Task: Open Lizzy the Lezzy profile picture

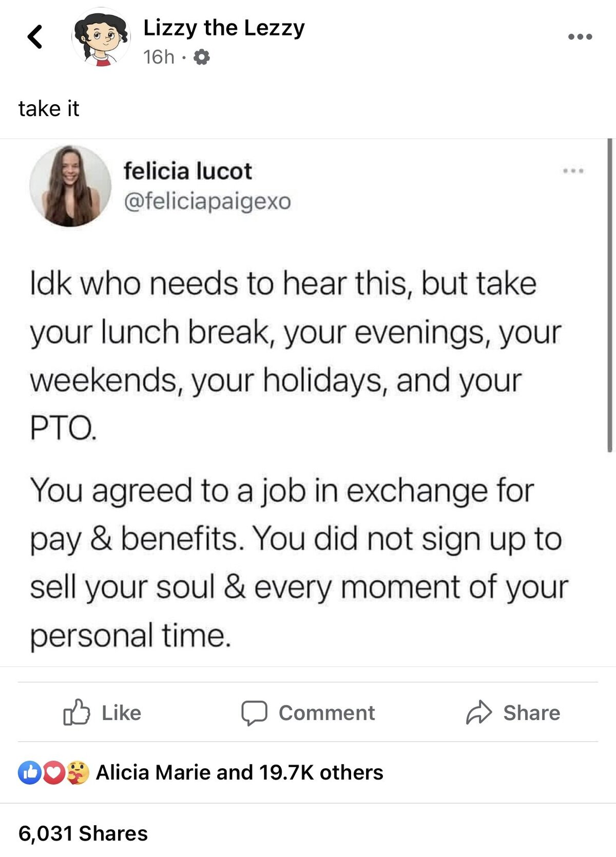Action: (101, 37)
